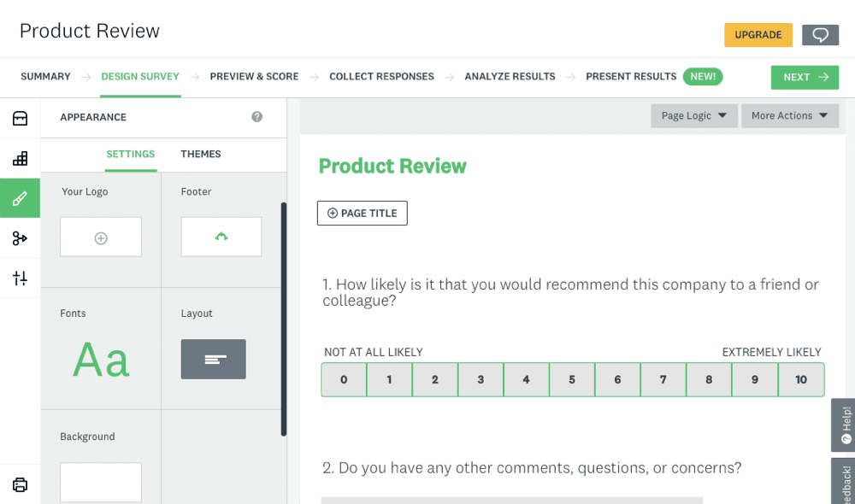855x504 pixels.
Task: Expand the More Actions menu
Action: [789, 115]
